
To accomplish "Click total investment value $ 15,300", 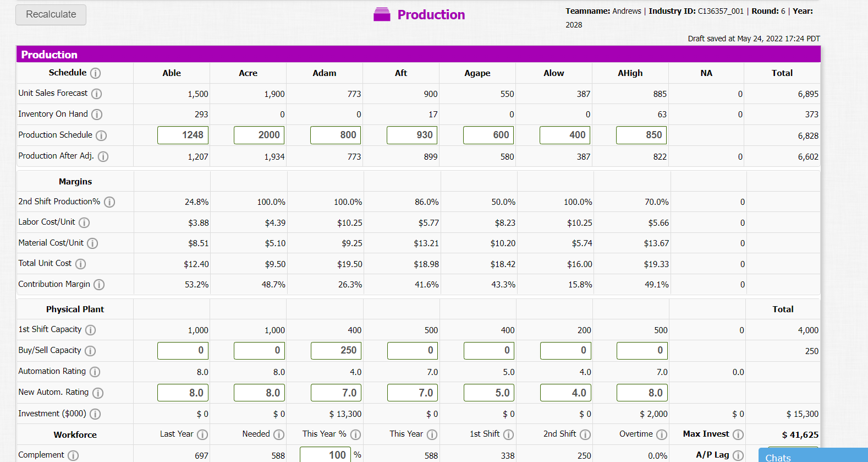I will (x=803, y=414).
